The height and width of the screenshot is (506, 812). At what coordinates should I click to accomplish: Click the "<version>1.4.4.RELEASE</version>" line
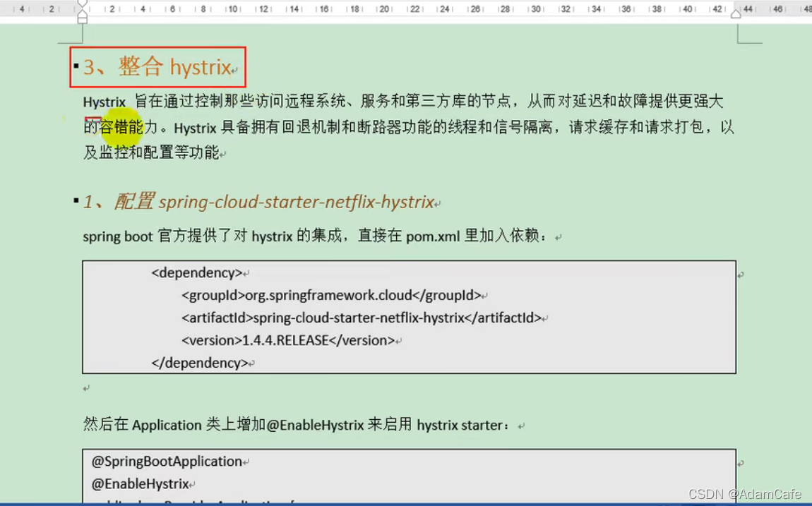pyautogui.click(x=289, y=340)
